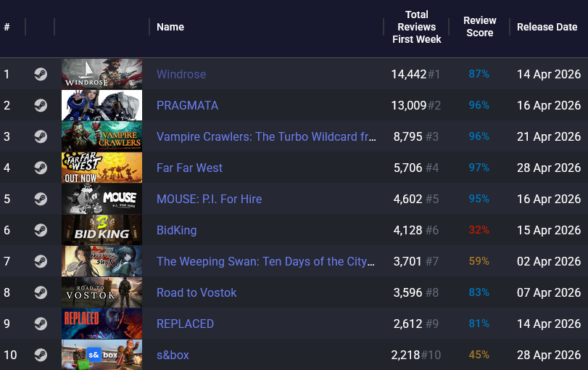Click the Steam icon in Far Far West row

[x=41, y=168]
